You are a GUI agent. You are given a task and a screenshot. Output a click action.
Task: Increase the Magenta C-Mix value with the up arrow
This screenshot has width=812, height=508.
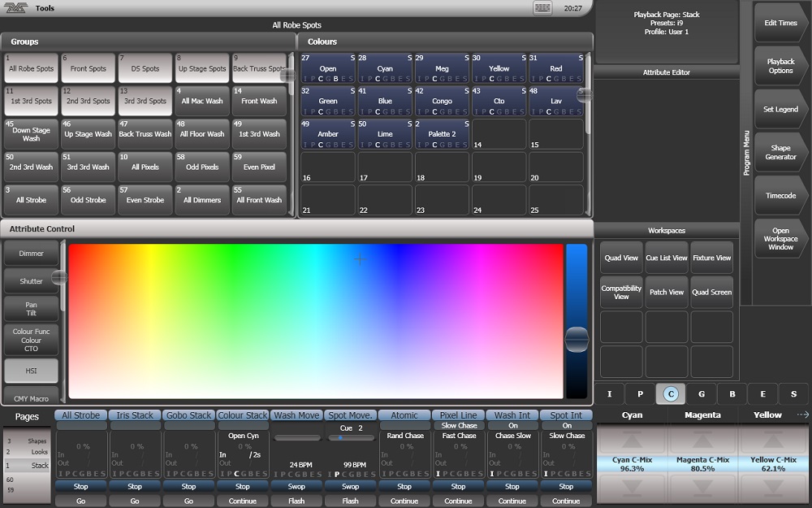tap(702, 440)
